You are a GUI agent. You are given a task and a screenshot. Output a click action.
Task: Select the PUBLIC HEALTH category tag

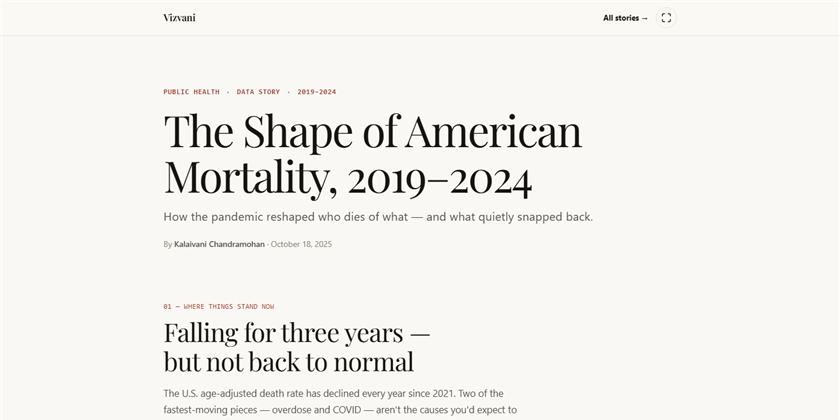[191, 92]
